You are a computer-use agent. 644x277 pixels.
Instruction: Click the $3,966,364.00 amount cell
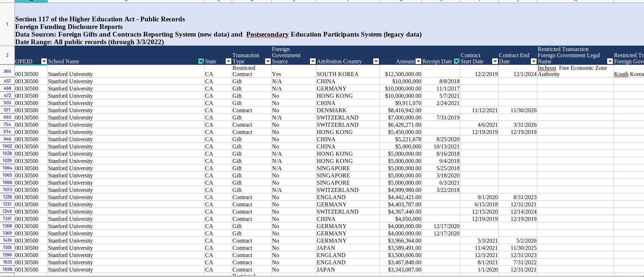coord(401,241)
